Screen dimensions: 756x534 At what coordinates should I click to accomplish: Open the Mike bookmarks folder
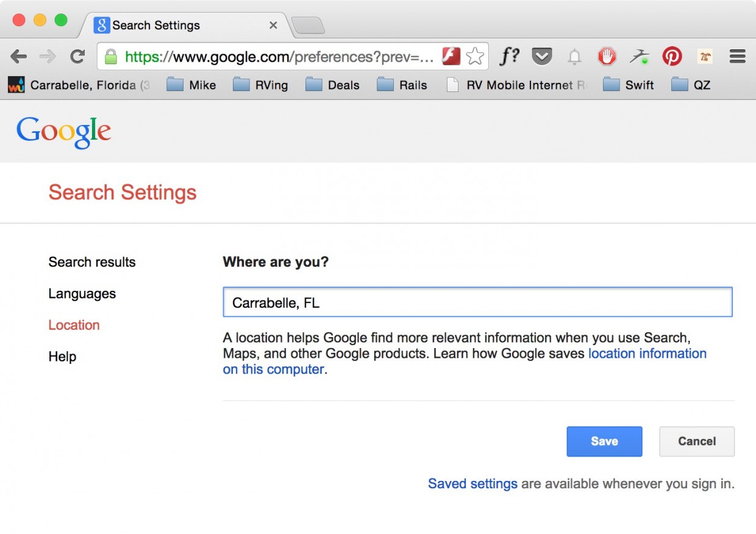(x=191, y=85)
